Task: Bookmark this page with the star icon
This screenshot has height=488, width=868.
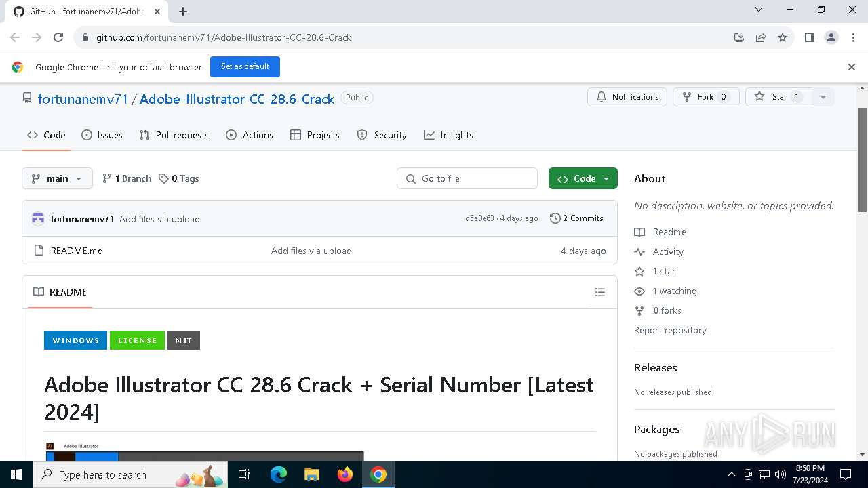Action: [783, 37]
